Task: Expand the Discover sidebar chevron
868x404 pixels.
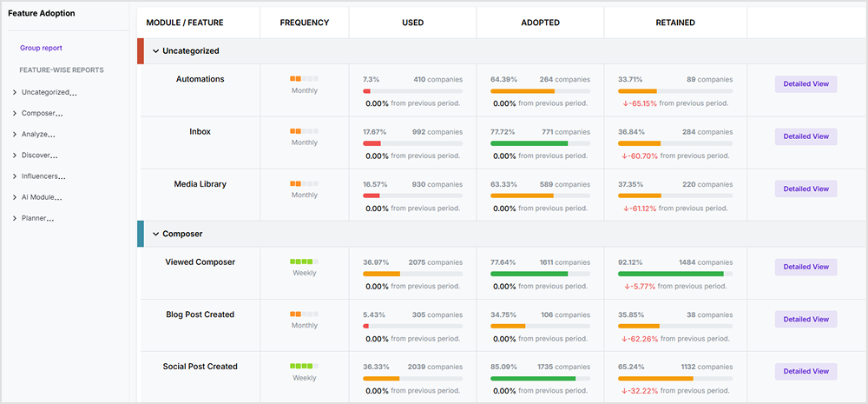Action: (15, 156)
